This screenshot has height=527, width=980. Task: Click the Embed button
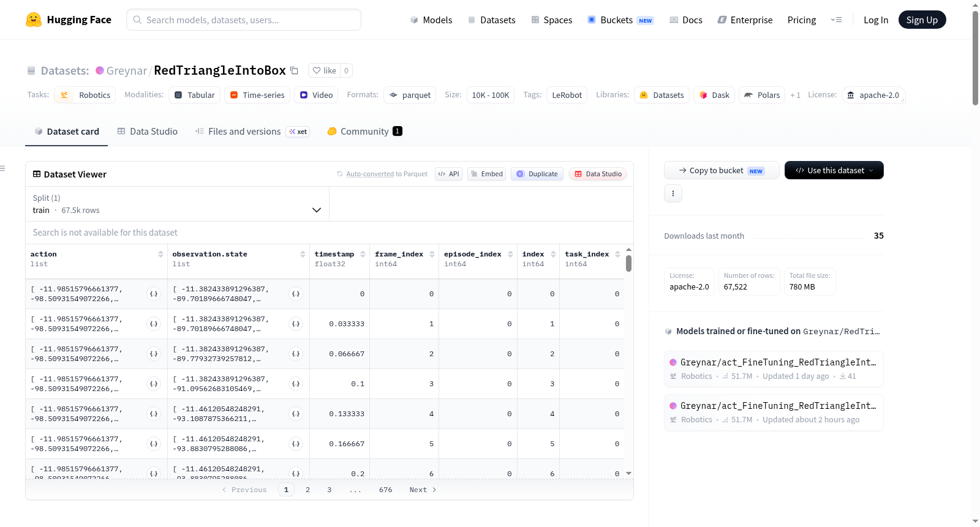click(x=487, y=174)
